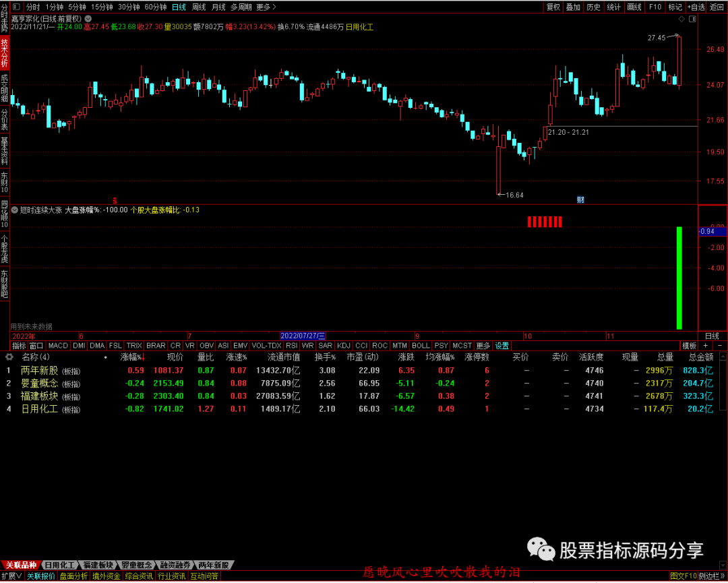728x583 pixels.
Task: Select the VOL-TDX indicator
Action: [x=266, y=346]
